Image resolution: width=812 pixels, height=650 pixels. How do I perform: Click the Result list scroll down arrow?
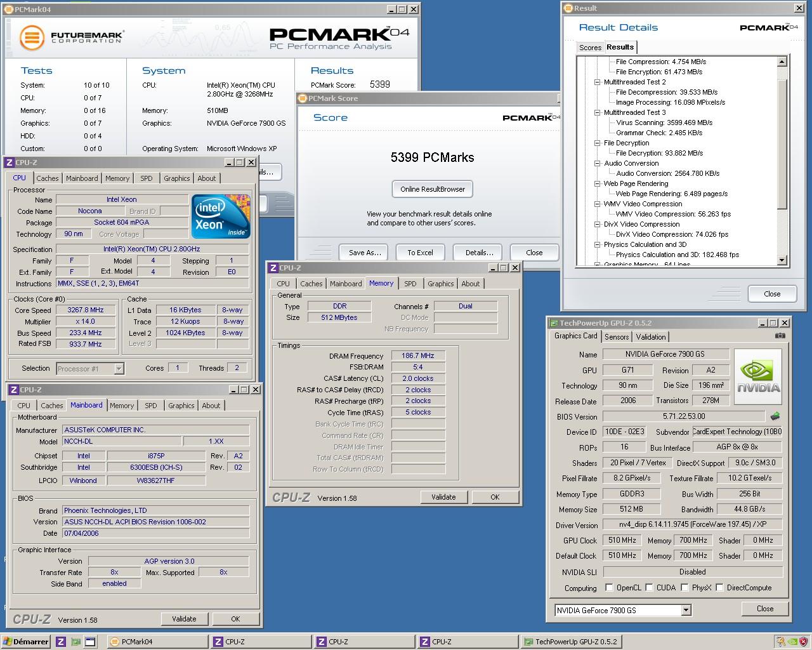click(x=782, y=260)
